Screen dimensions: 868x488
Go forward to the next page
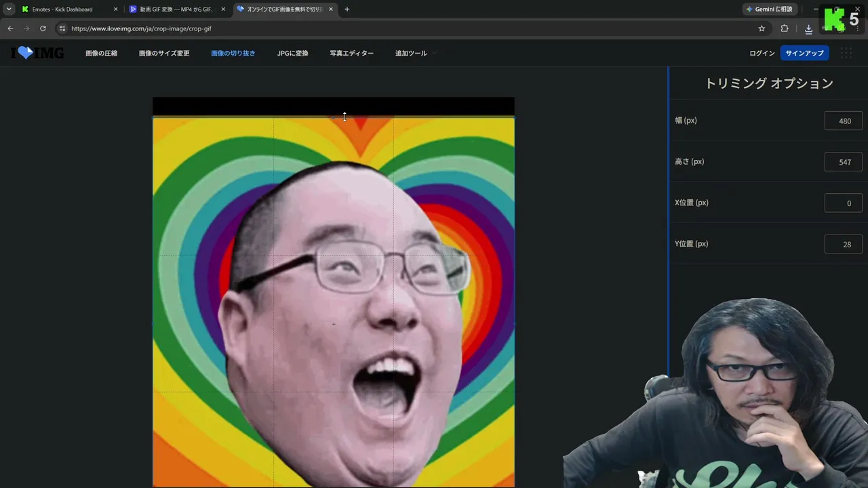tap(26, 28)
